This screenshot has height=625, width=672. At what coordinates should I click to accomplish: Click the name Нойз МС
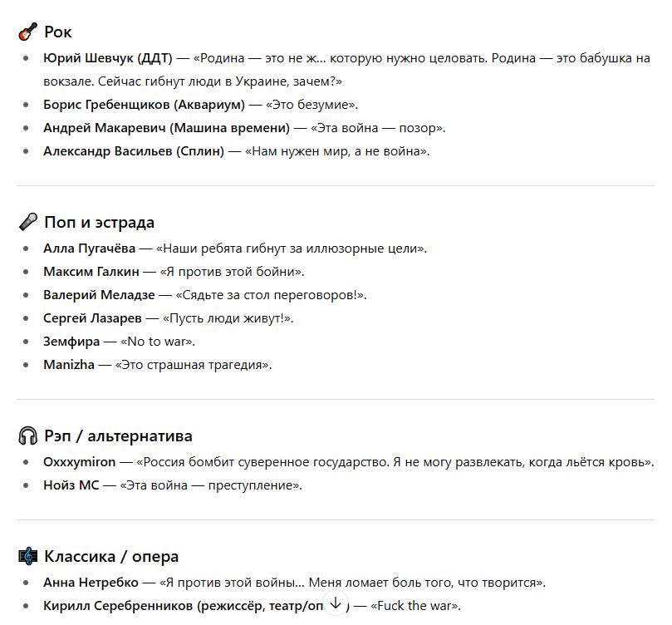point(71,485)
